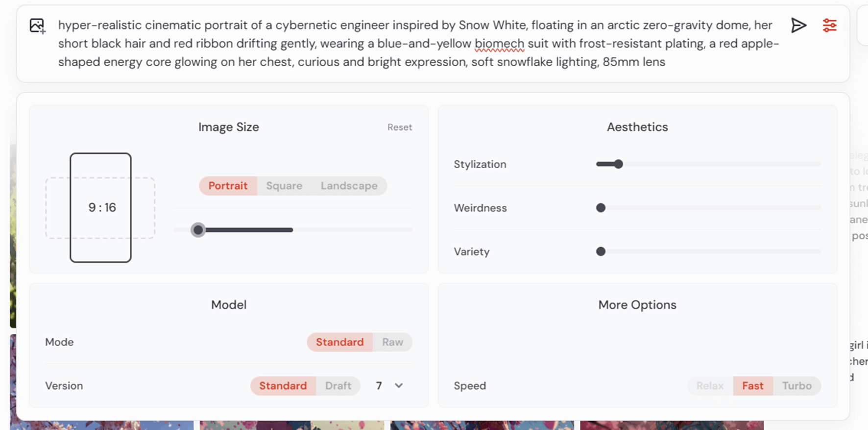Open the version 7 dropdown chevron
This screenshot has width=868, height=430.
click(399, 386)
